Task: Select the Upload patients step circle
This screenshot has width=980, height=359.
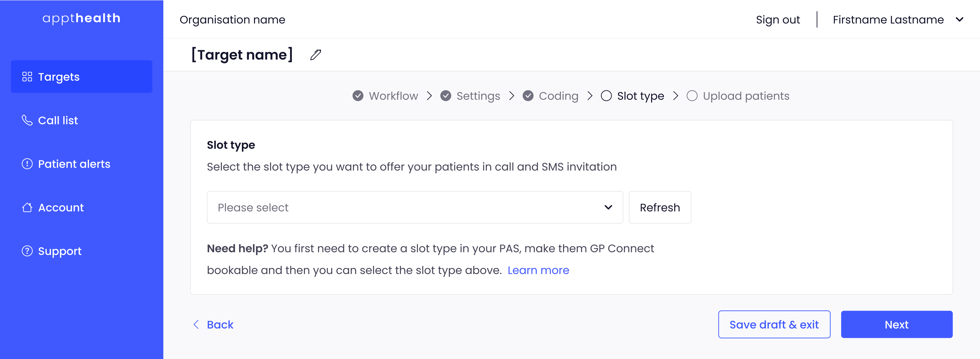Action: 692,96
